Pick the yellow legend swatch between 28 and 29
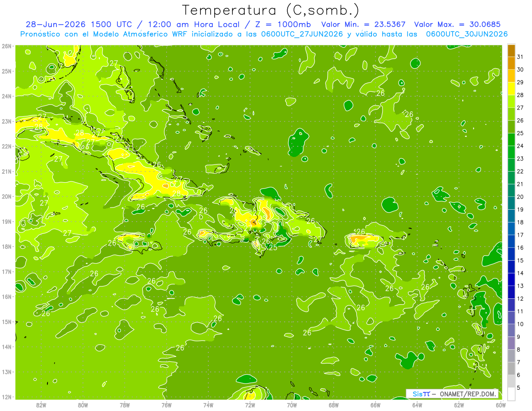 click(x=511, y=89)
